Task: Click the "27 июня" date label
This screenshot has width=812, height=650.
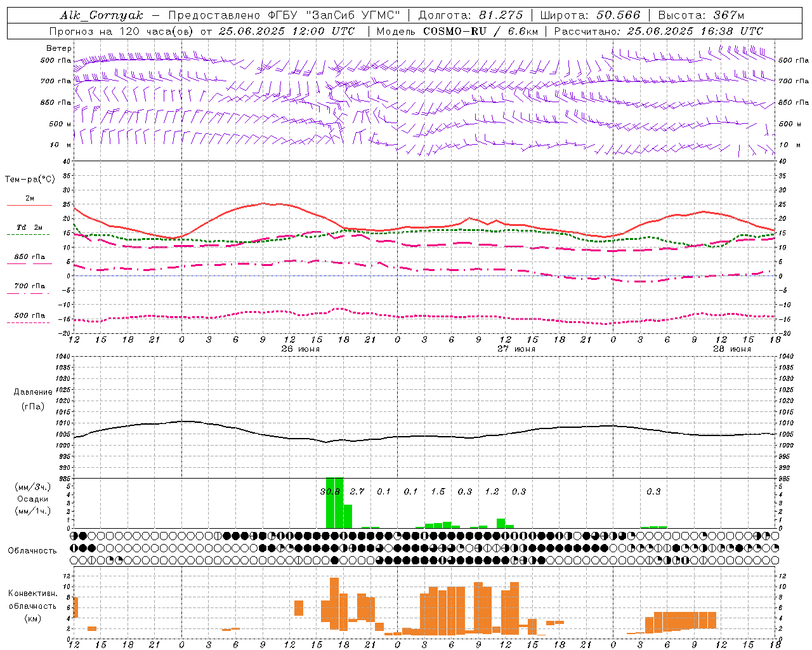Action: (x=516, y=349)
